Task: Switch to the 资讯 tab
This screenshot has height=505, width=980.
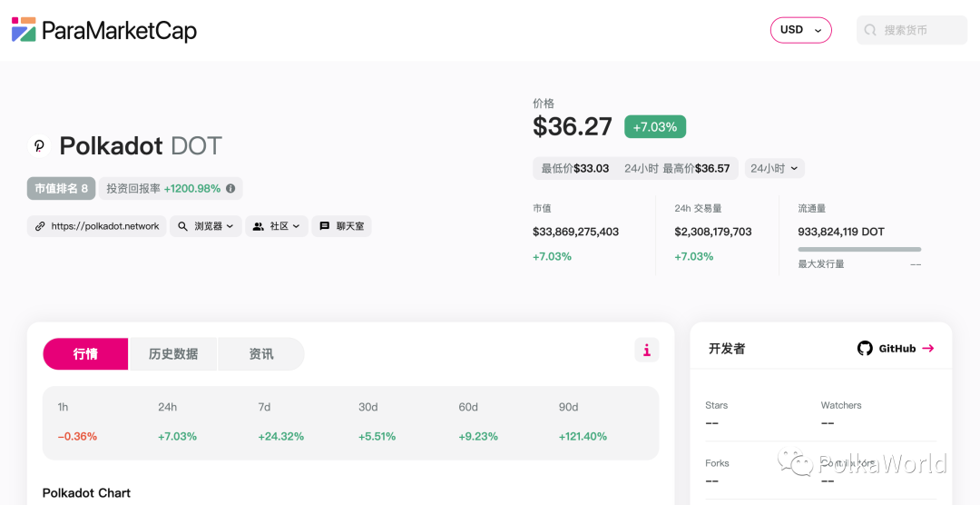Action: pyautogui.click(x=261, y=354)
